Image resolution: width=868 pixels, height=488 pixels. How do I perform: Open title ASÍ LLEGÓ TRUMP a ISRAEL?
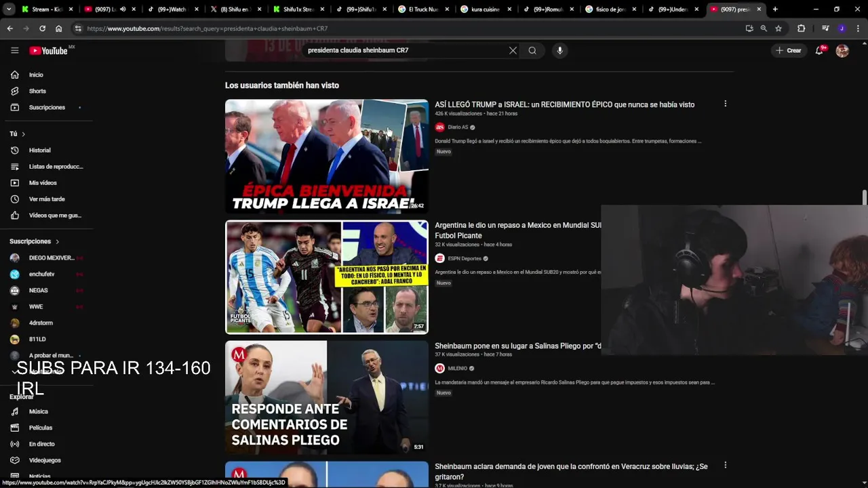click(x=564, y=104)
